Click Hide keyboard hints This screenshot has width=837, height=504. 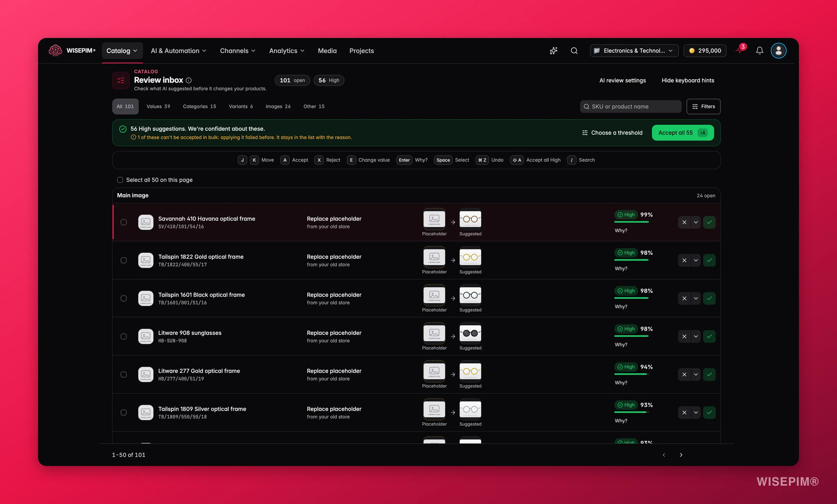688,80
